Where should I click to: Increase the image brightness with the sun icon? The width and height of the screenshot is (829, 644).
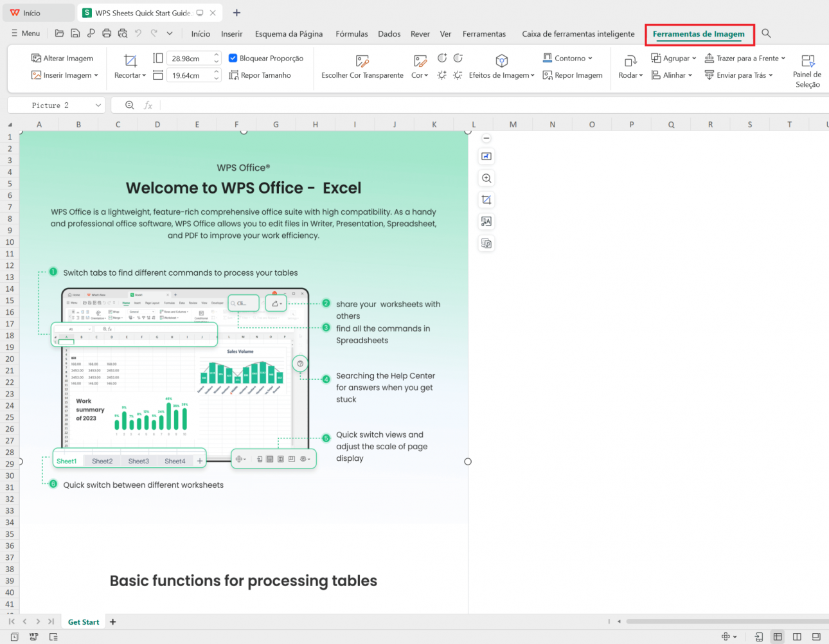442,75
